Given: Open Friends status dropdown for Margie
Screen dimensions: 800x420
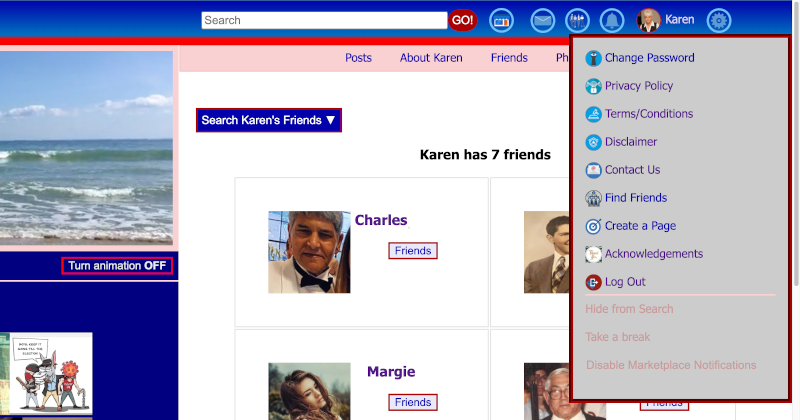Looking at the screenshot, I should pyautogui.click(x=413, y=402).
